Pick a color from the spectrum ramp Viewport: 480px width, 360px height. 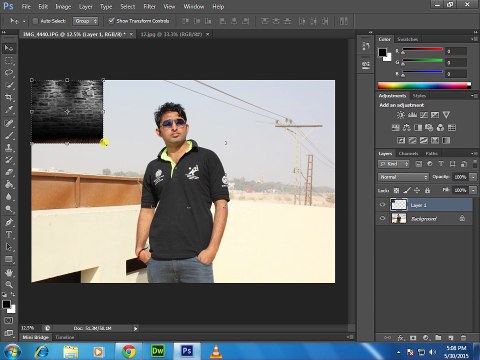point(424,85)
